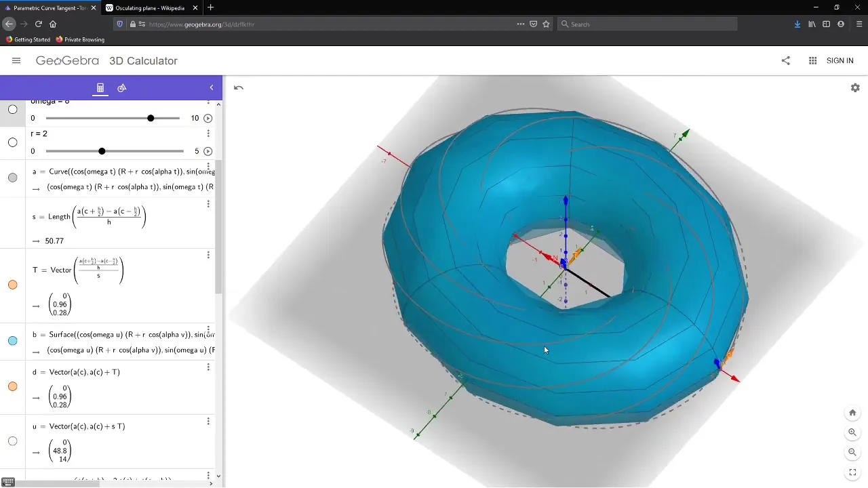Screen dimensions: 868x488
Task: Play the r slider animation
Action: 208,151
